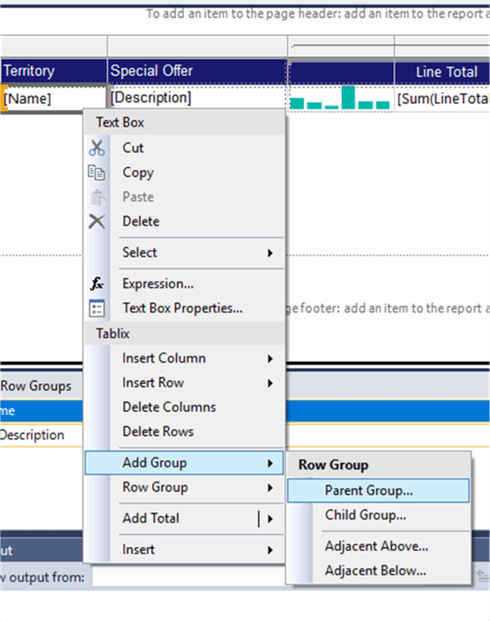Click the Delete X icon

pyautogui.click(x=97, y=221)
